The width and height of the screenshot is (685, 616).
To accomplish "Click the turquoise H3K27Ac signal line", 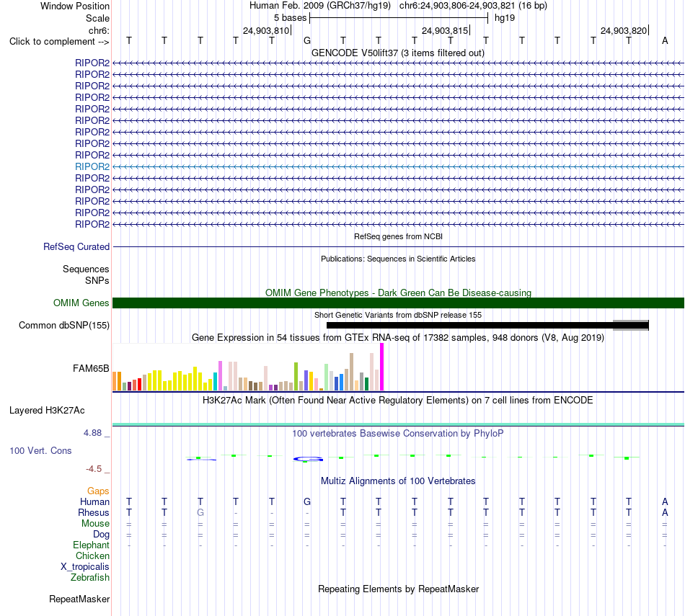I will pyautogui.click(x=398, y=424).
